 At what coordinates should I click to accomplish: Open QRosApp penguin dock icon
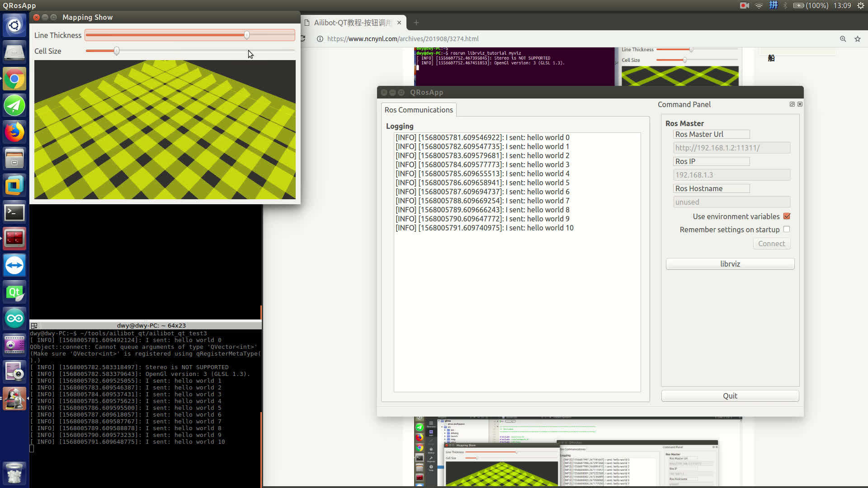[x=14, y=399]
